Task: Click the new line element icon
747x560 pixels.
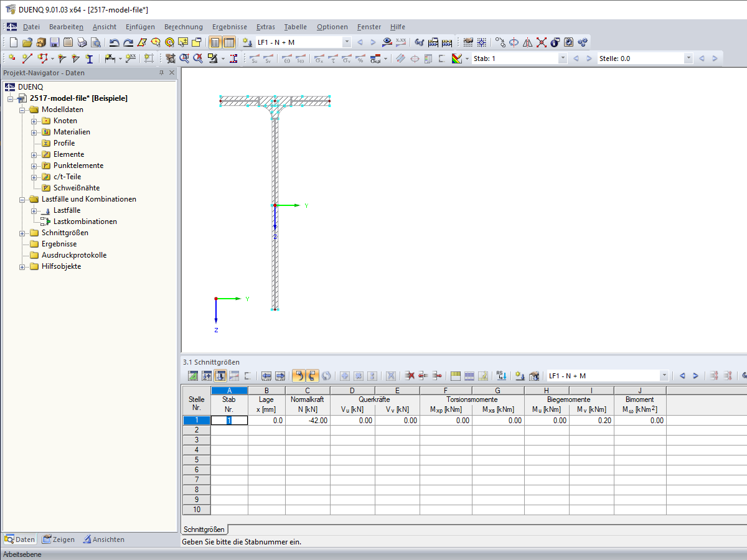Action: coord(27,58)
